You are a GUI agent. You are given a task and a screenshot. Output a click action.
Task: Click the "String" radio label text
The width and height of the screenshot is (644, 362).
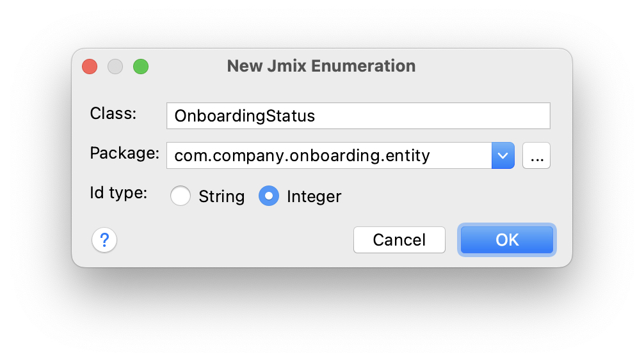[x=221, y=196]
